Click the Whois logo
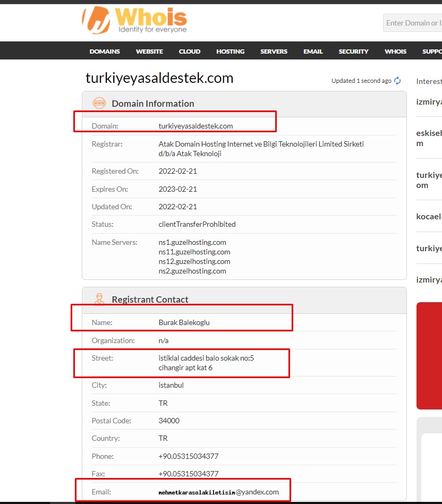The width and height of the screenshot is (442, 504). click(x=134, y=20)
